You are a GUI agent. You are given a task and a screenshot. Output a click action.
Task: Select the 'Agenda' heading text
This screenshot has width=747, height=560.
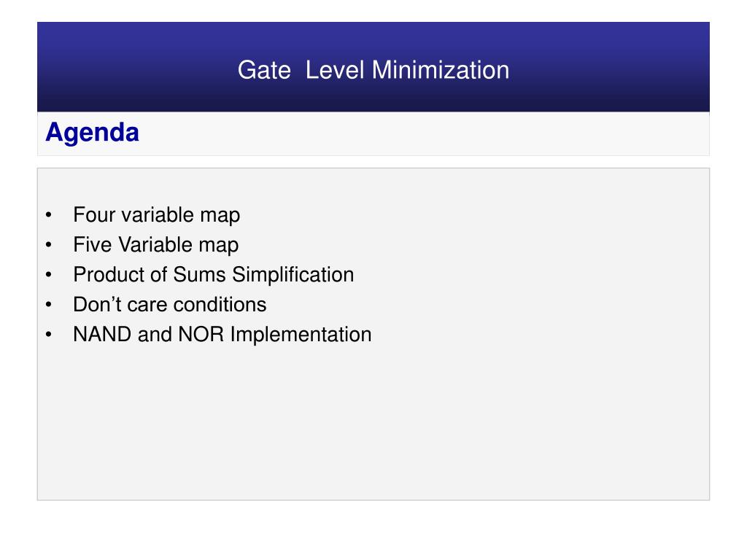pyautogui.click(x=93, y=133)
